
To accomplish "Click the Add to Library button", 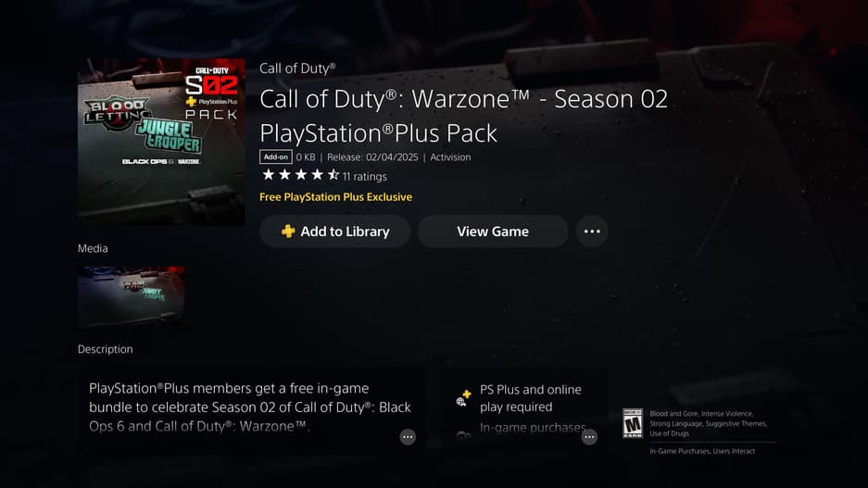I will coord(334,231).
